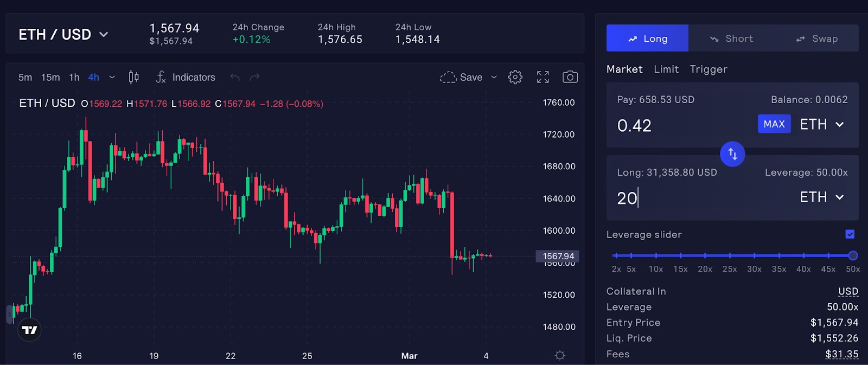Enter fullscreen mode on the chart
This screenshot has width=868, height=365.
pyautogui.click(x=542, y=77)
